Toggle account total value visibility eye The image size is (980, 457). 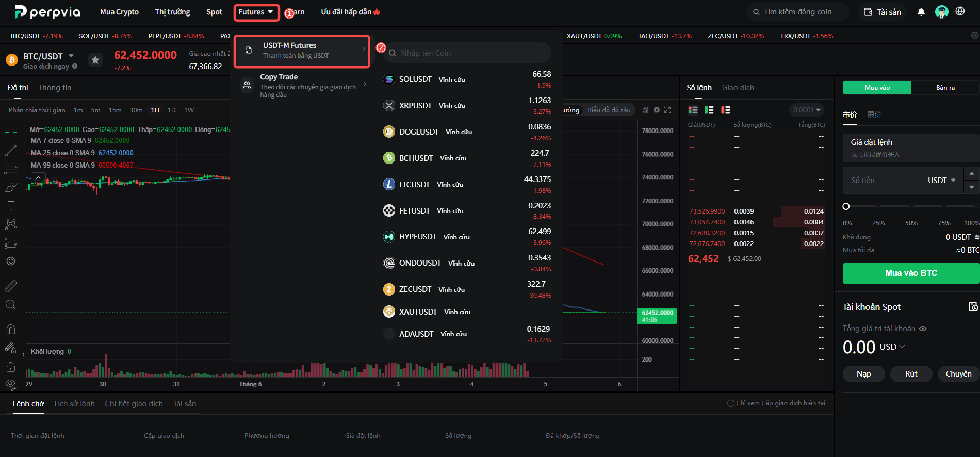click(x=923, y=329)
